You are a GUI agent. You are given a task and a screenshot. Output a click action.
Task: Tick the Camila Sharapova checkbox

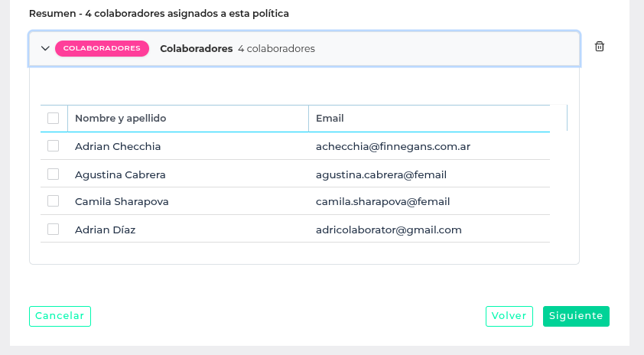pos(54,201)
